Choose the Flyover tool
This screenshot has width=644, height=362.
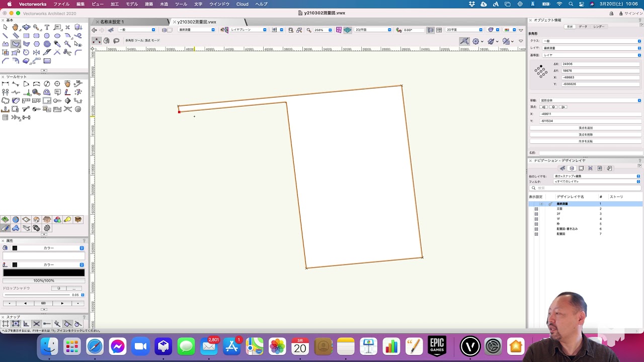point(26,27)
